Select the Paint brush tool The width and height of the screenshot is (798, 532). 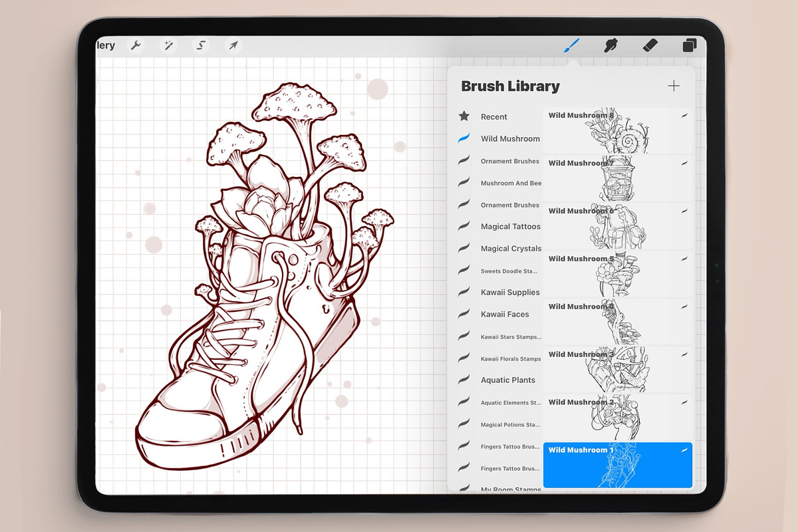point(572,45)
